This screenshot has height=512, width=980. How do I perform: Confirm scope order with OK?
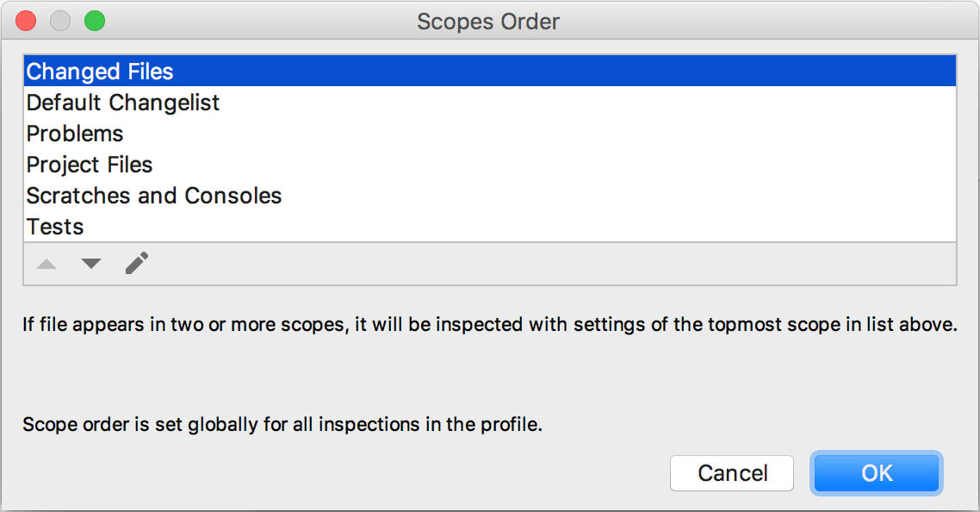tap(877, 473)
